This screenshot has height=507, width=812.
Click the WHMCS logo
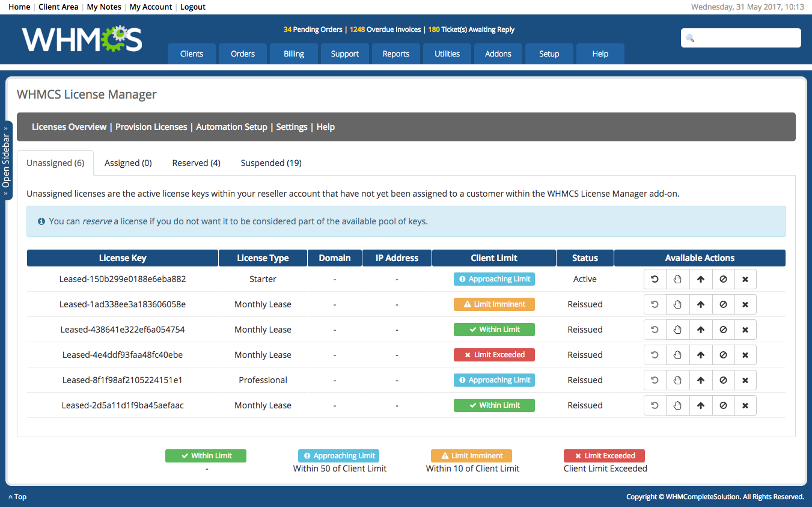point(82,38)
